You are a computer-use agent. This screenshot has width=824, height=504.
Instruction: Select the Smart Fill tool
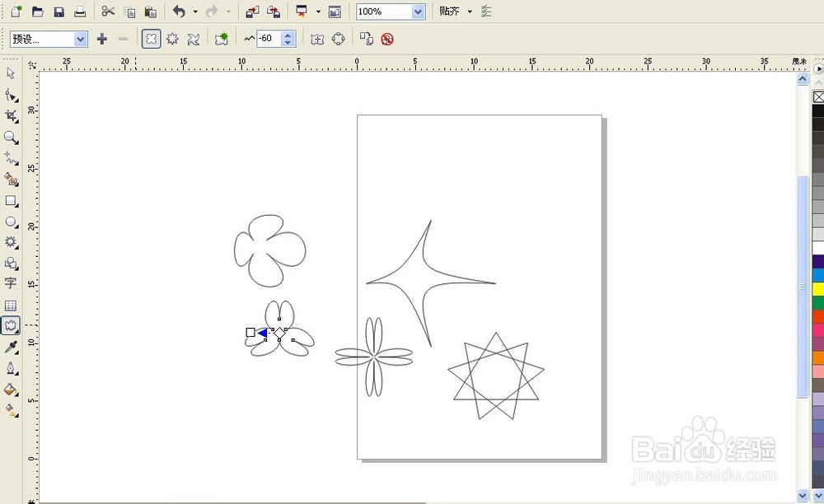point(11,180)
